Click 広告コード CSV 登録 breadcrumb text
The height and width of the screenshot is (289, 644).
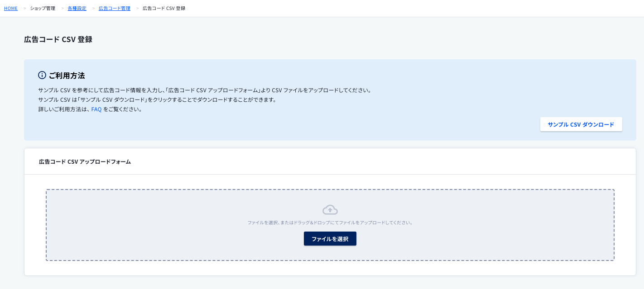(163, 8)
